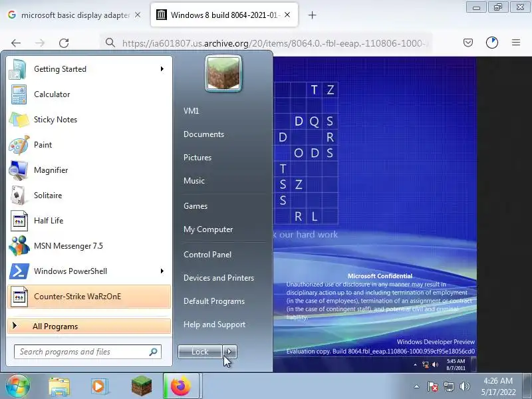Viewport: 532px width, 399px height.
Task: Open My Computer
Action: click(208, 229)
